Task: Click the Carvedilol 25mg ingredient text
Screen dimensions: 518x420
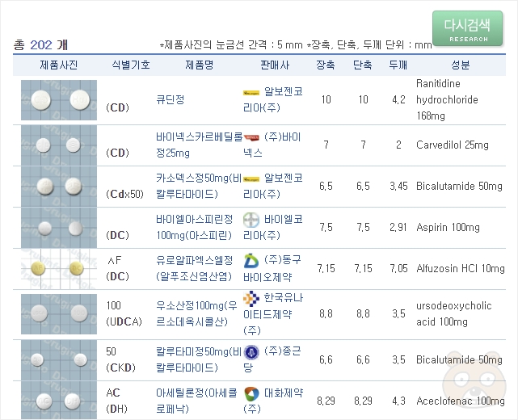Action: click(x=453, y=145)
